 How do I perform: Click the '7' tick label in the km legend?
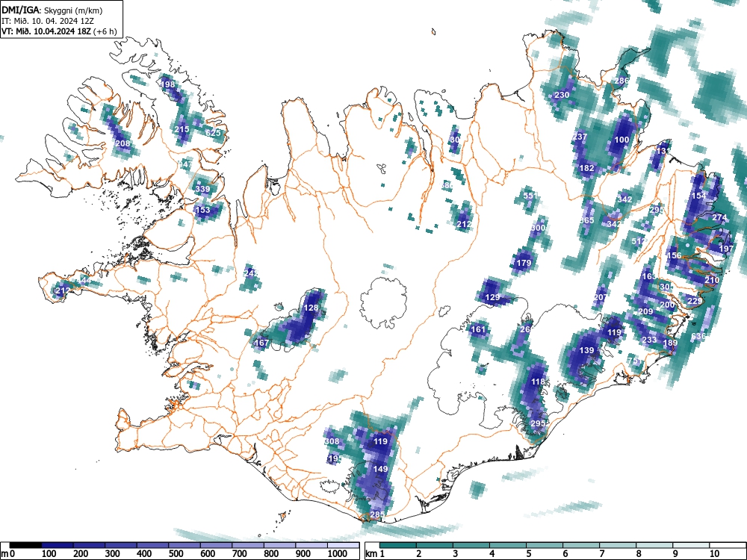coord(602,554)
